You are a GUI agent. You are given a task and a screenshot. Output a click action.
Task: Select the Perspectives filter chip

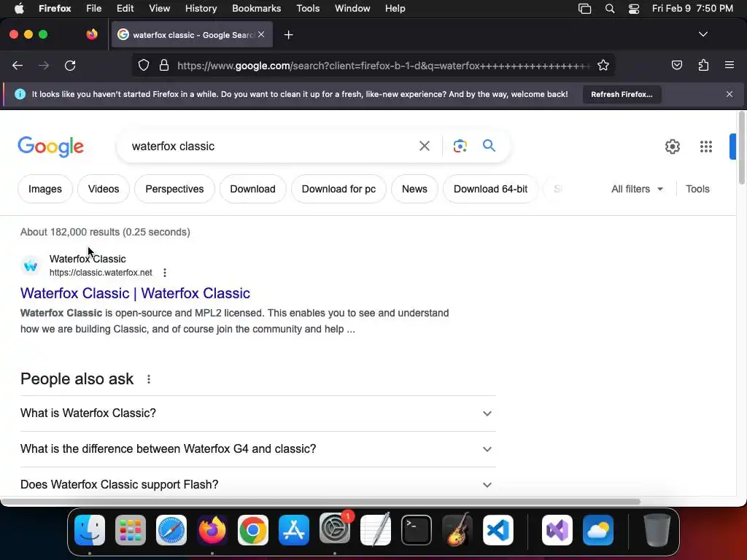[174, 189]
